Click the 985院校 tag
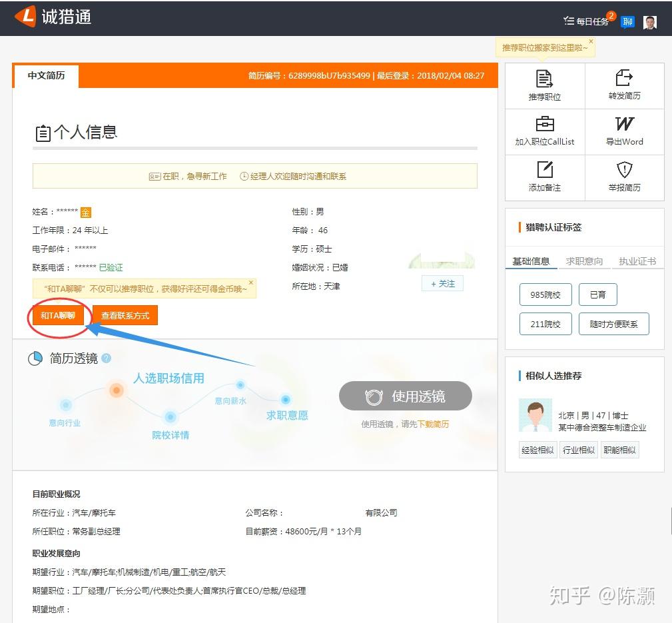The height and width of the screenshot is (623, 672). click(x=545, y=295)
